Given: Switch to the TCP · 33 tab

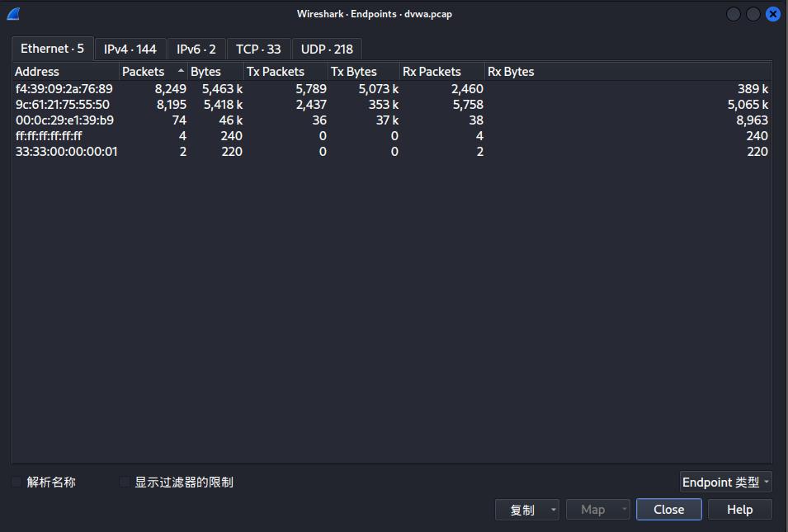Looking at the screenshot, I should point(258,49).
